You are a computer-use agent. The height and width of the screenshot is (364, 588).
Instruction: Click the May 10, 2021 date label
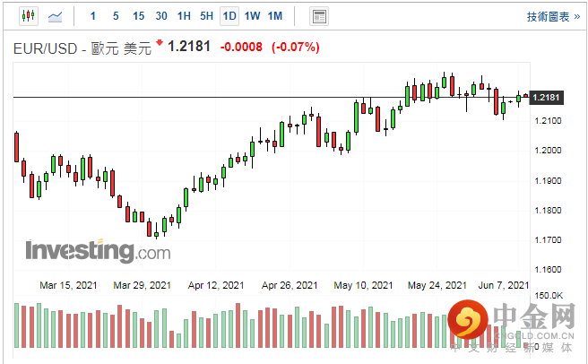point(363,285)
